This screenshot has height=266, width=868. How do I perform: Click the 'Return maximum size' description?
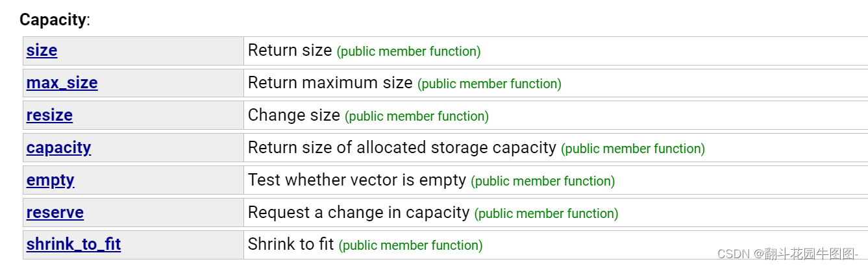point(330,83)
